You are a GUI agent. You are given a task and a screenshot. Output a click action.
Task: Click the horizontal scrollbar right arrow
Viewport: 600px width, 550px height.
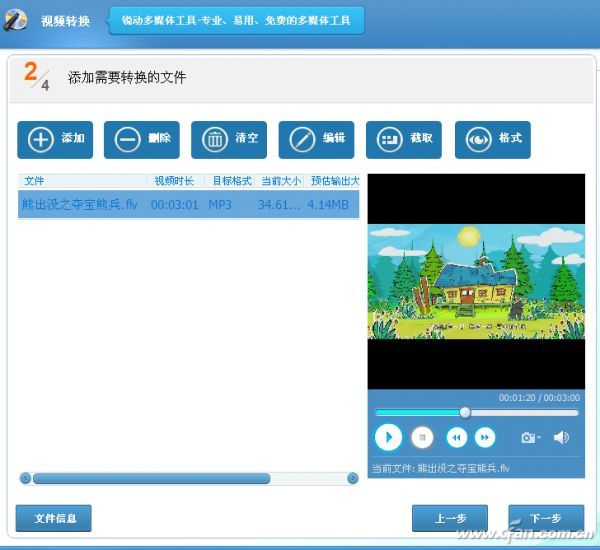click(352, 478)
